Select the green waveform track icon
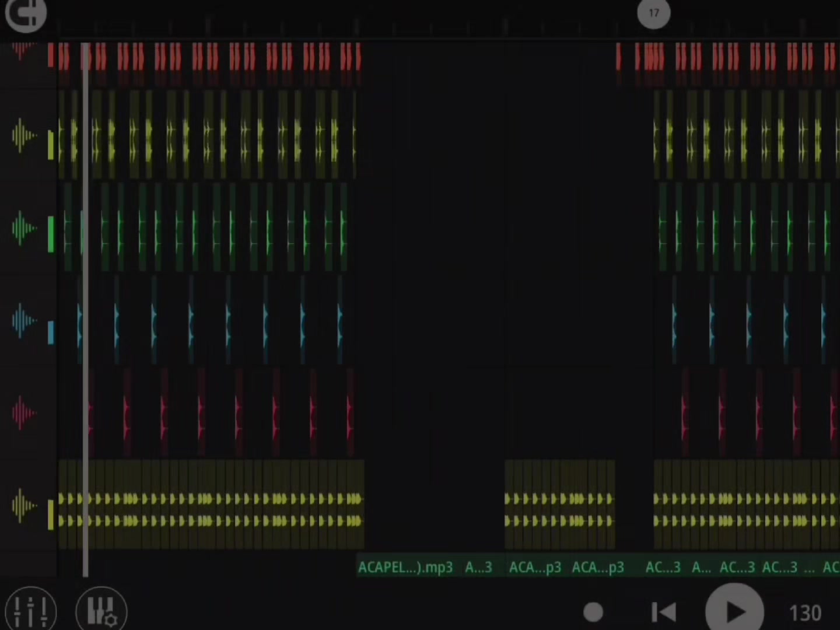The image size is (840, 630). 23,228
